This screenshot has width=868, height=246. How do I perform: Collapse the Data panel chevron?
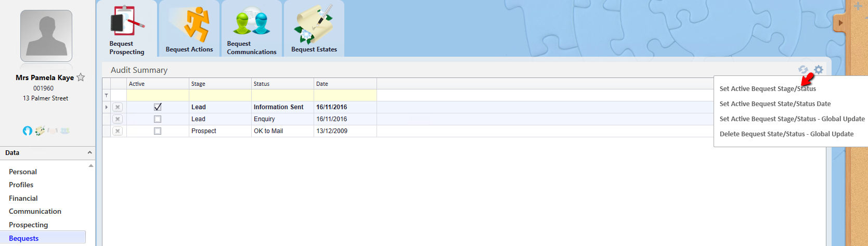tap(89, 152)
